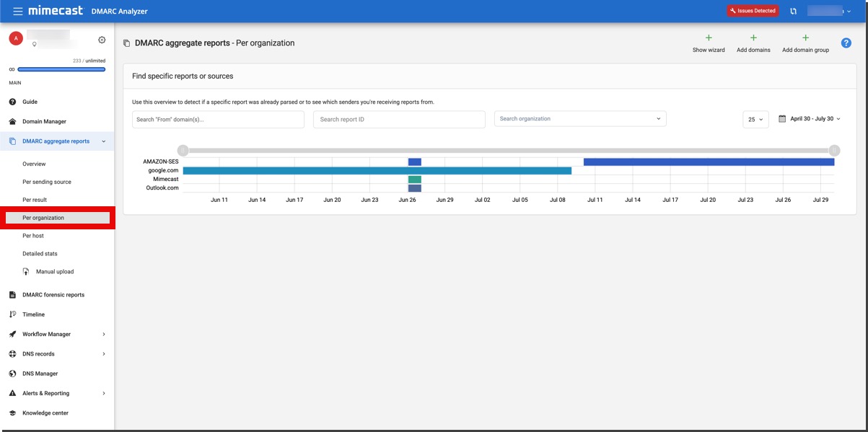The height and width of the screenshot is (432, 868).
Task: Grab the right range slider handle
Action: tap(834, 151)
